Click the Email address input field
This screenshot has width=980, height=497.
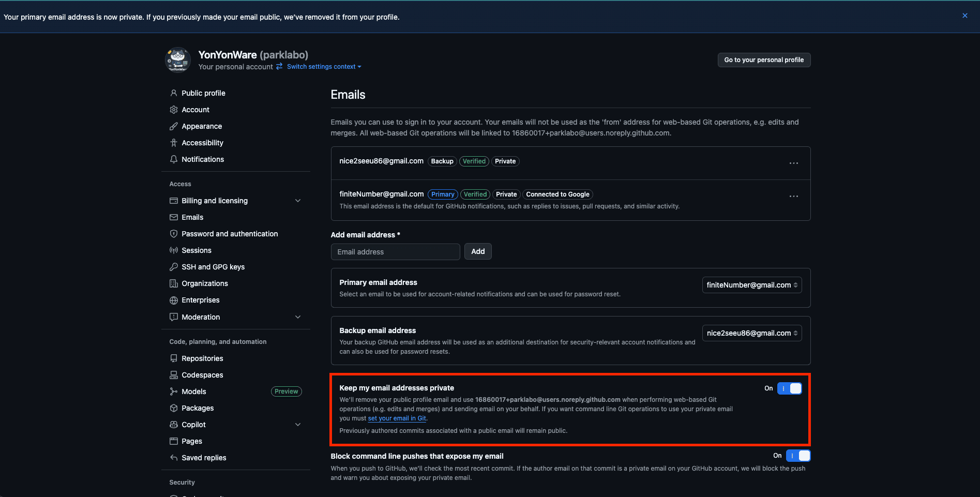pos(395,252)
